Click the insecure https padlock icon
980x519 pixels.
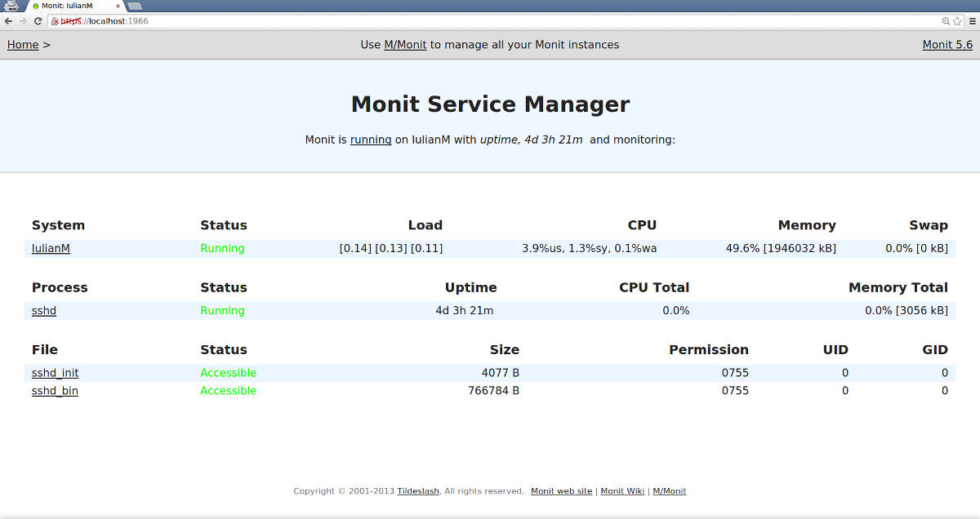[x=56, y=21]
